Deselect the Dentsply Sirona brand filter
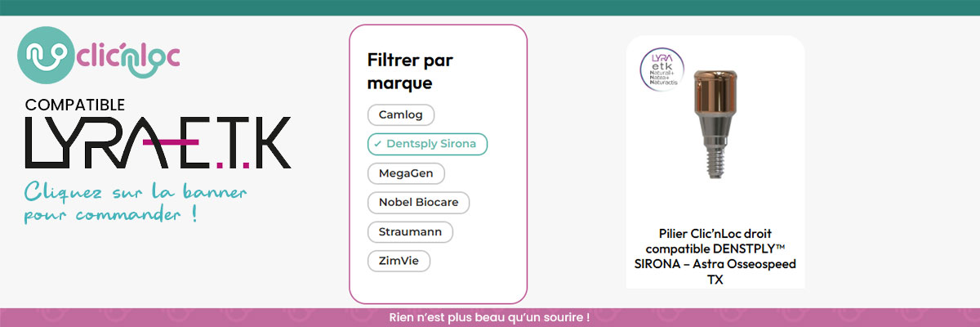Screen dimensions: 980x327 [427, 144]
